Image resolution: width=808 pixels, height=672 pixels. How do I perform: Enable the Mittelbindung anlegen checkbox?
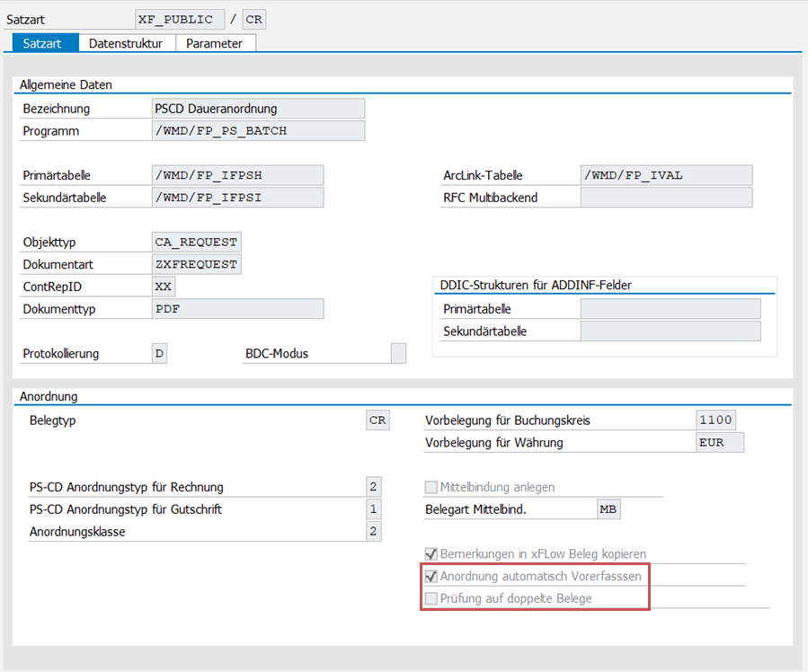click(x=431, y=486)
